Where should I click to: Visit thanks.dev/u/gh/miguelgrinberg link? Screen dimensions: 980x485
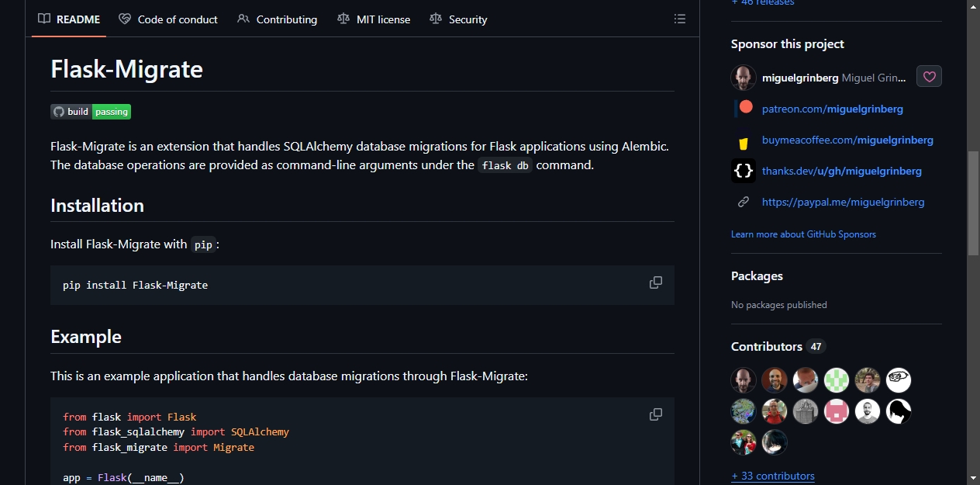[x=842, y=171]
